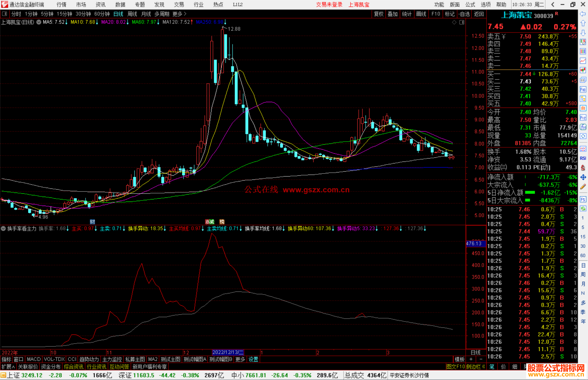Select sidebar 15 minute period button
Viewport: 588px width, 380px height.
click(x=583, y=237)
